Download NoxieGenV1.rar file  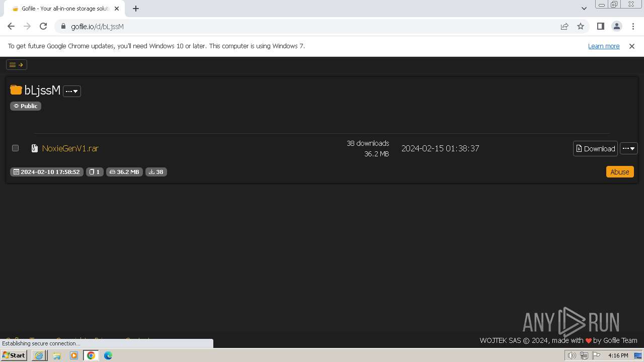(x=595, y=148)
